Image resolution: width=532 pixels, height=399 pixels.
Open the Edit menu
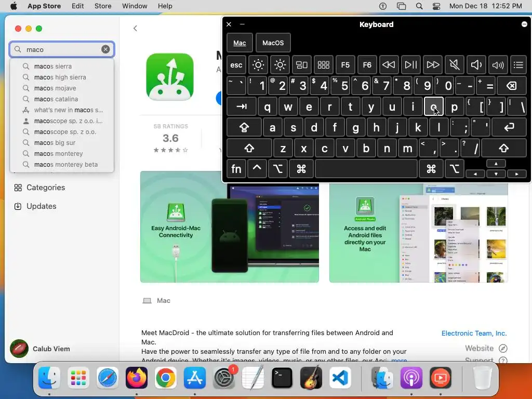(78, 6)
